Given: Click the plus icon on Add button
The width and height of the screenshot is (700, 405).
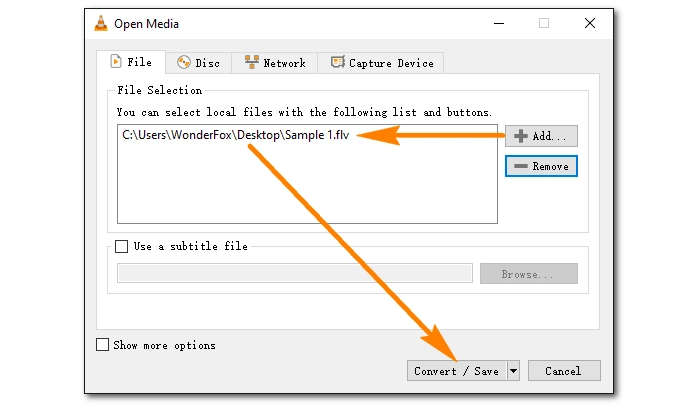Looking at the screenshot, I should pyautogui.click(x=521, y=136).
